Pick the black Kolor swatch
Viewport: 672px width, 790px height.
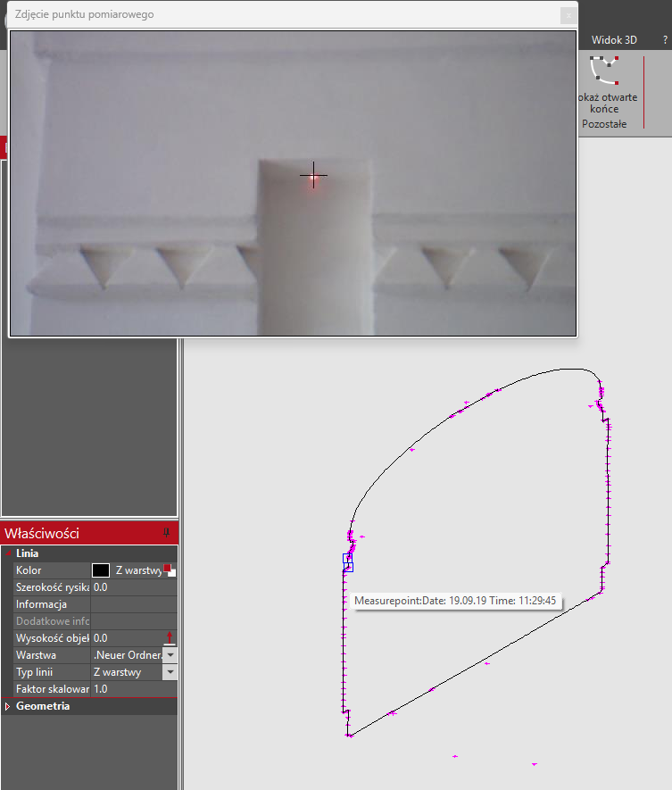click(x=101, y=570)
